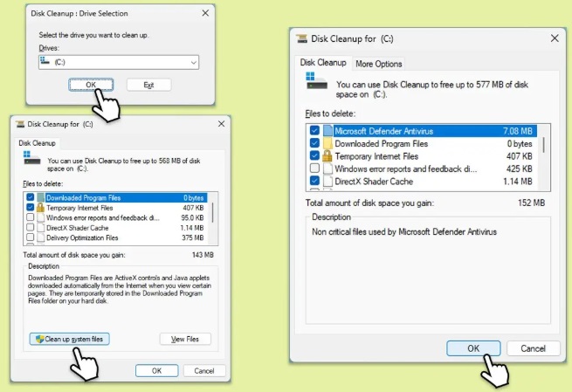This screenshot has height=392, width=572.
Task: Click the folder icon next to Downloaded Program Files in the 577 MB dialog
Action: (327, 143)
